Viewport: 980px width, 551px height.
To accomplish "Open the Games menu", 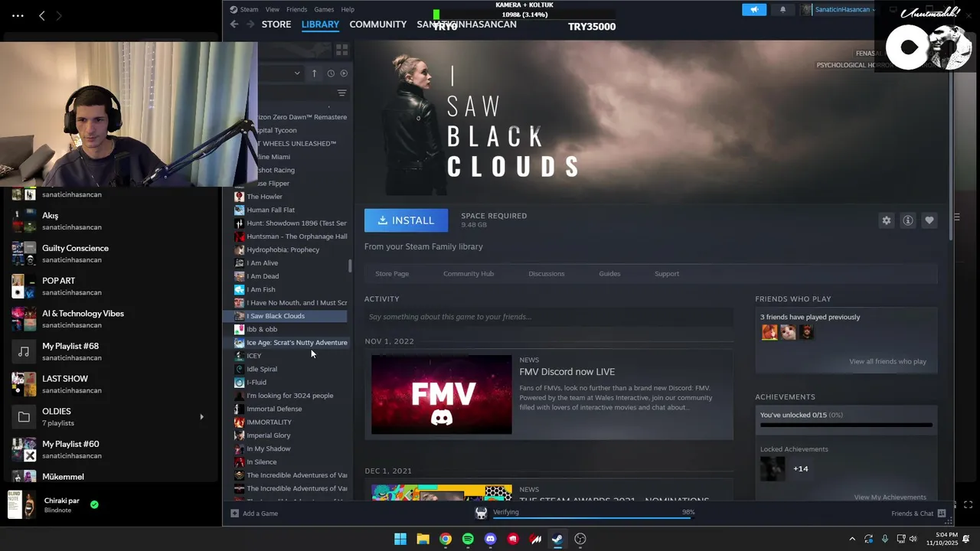I will point(324,9).
